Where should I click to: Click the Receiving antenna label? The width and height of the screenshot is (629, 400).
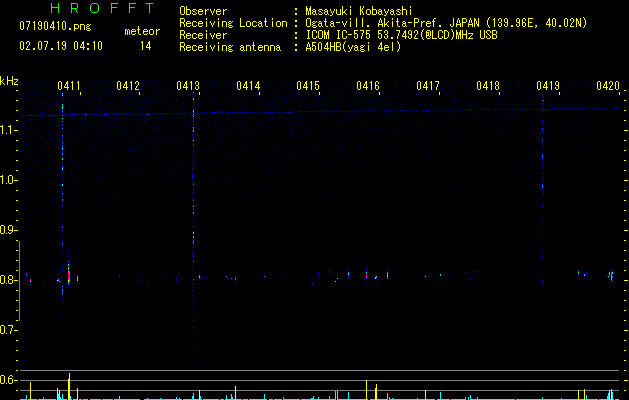click(x=230, y=47)
